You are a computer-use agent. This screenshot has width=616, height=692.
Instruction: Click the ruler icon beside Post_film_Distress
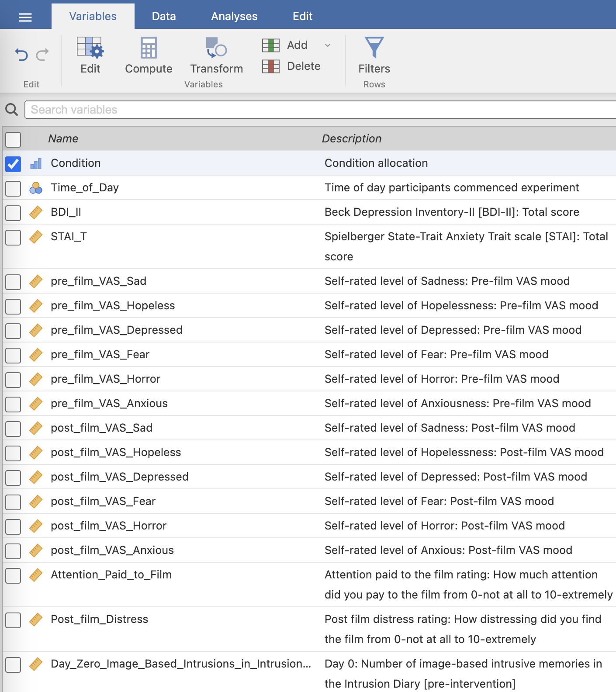[36, 619]
